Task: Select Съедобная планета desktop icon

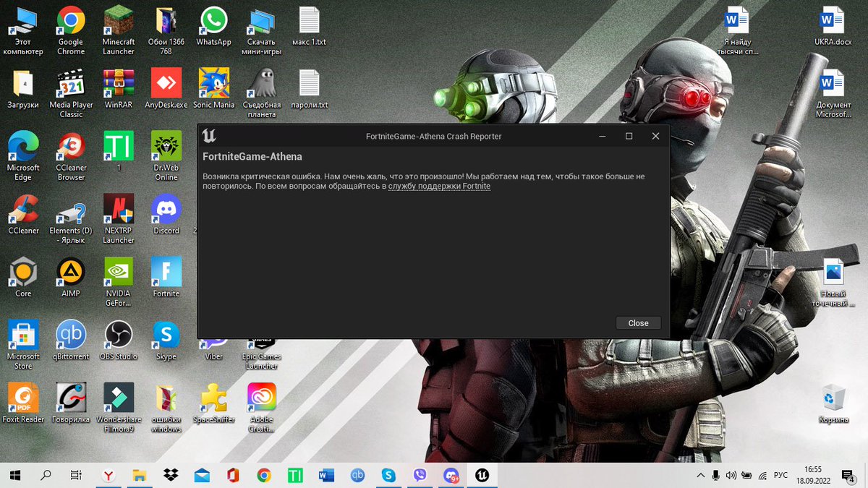Action: pyautogui.click(x=261, y=94)
